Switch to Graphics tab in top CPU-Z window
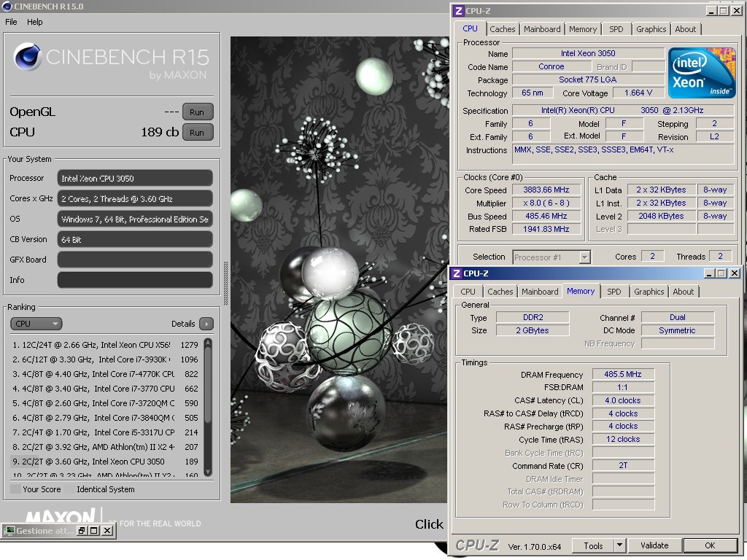The image size is (747, 560). 651,29
